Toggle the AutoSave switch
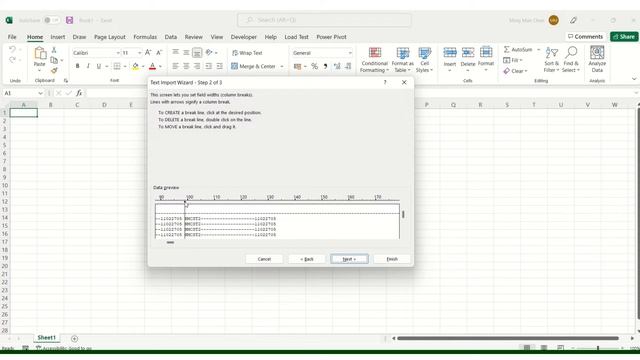This screenshot has height=360, width=640. [51, 20]
